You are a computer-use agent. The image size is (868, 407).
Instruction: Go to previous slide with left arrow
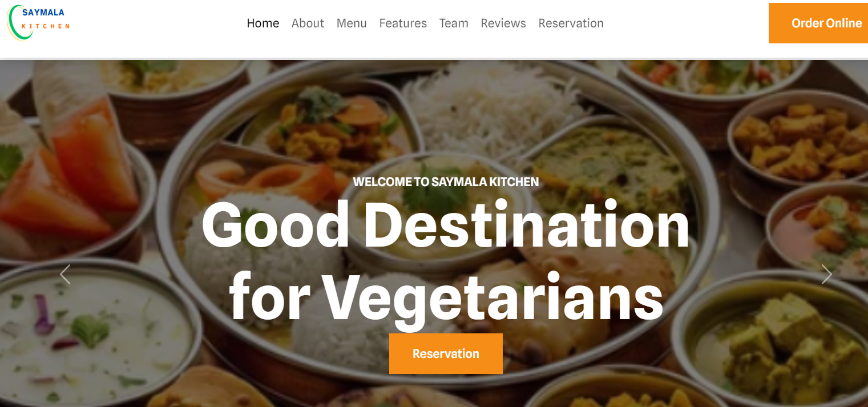tap(65, 275)
